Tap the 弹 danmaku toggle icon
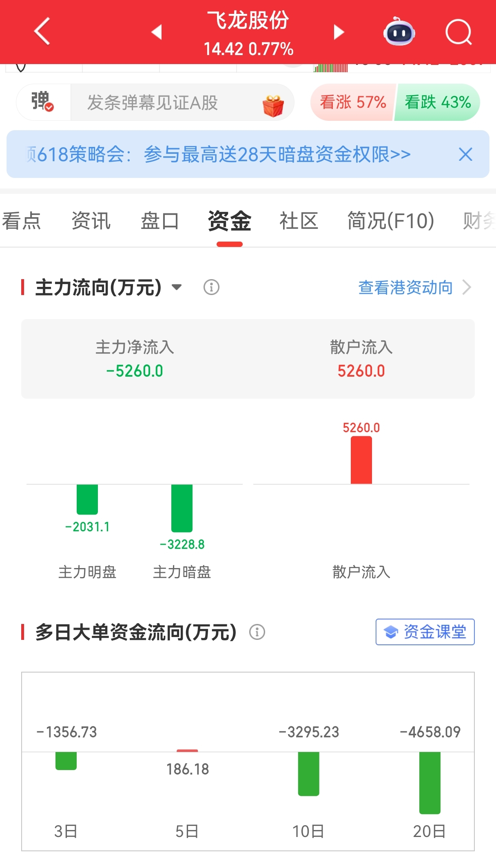This screenshot has height=868, width=496. (x=43, y=102)
